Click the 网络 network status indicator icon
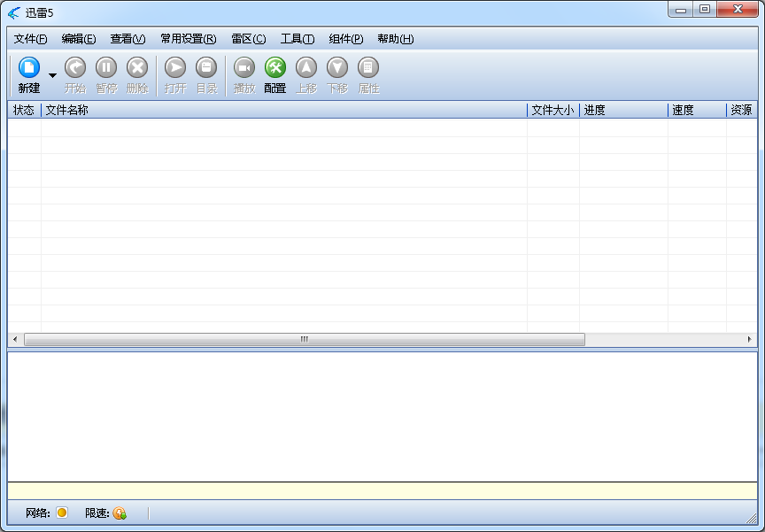 tap(62, 513)
